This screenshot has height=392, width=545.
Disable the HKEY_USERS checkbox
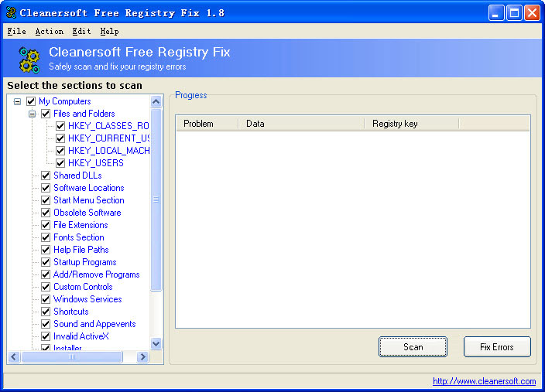click(60, 163)
